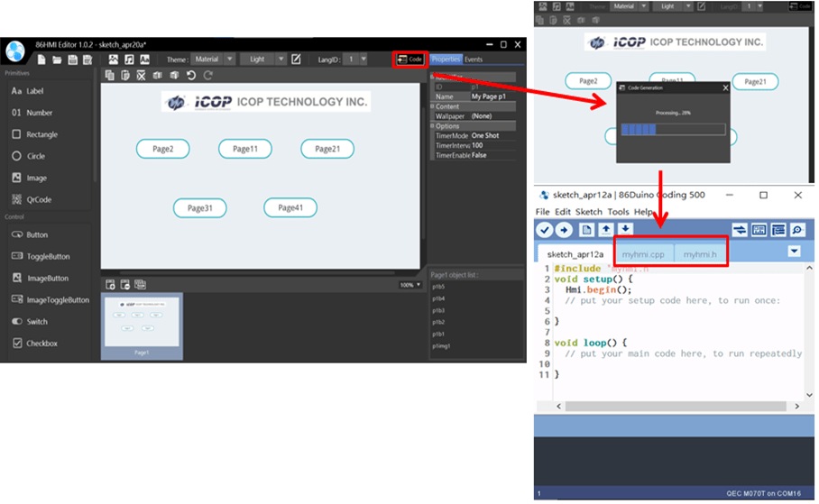Image resolution: width=819 pixels, height=504 pixels.
Task: Open the Theme Material dropdown
Action: point(213,59)
